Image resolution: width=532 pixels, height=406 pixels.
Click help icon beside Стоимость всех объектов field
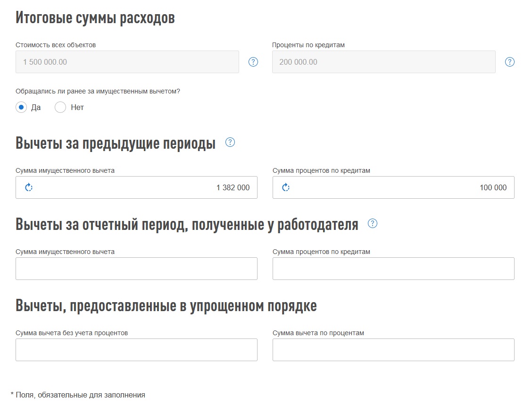[x=253, y=62]
